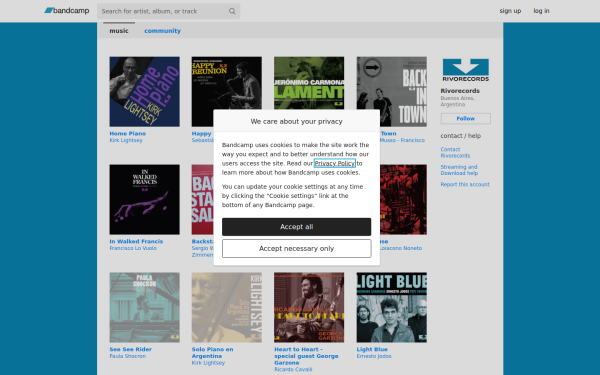Open Streaming and Download help
This screenshot has height=375, width=600.
(x=459, y=170)
